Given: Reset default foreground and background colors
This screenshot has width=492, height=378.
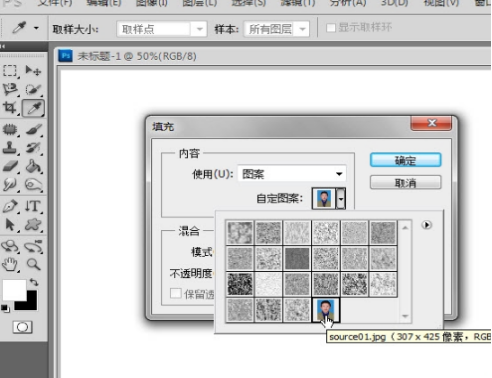Looking at the screenshot, I should point(5,309).
